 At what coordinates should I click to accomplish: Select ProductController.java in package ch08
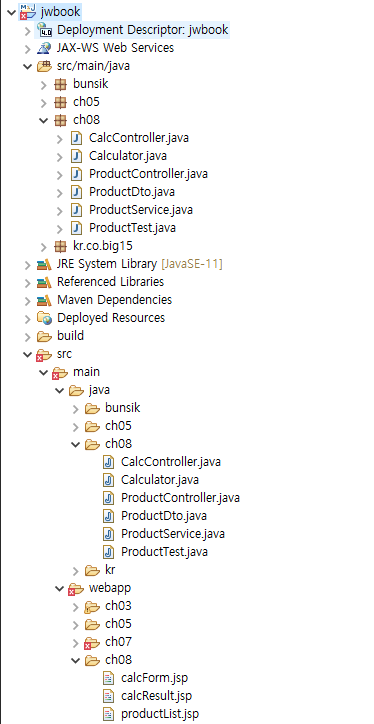click(x=148, y=174)
